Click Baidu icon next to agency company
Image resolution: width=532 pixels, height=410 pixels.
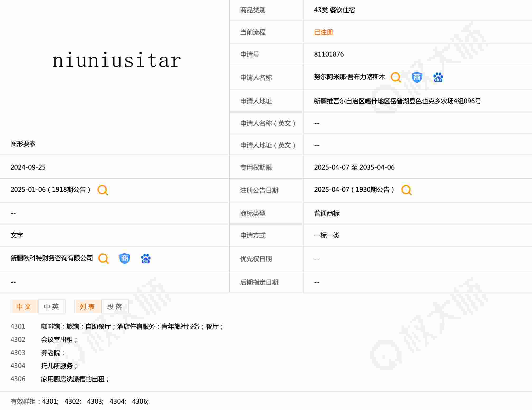146,258
